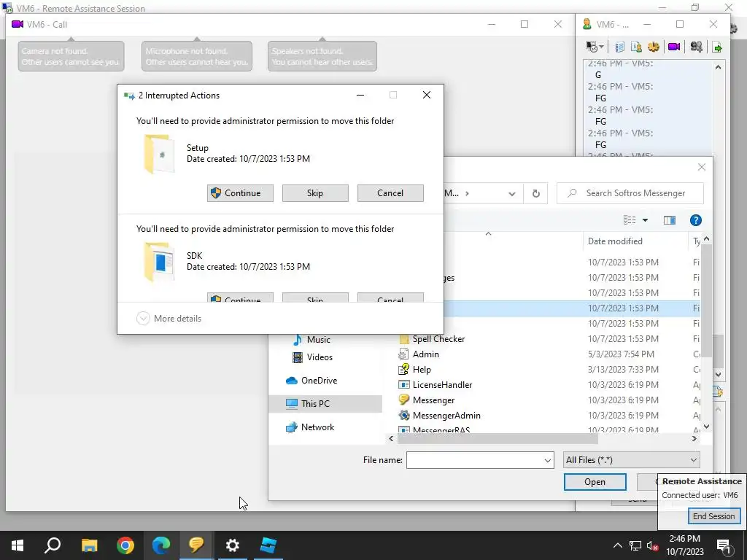Open Softros Messenger from the taskbar

(196, 545)
